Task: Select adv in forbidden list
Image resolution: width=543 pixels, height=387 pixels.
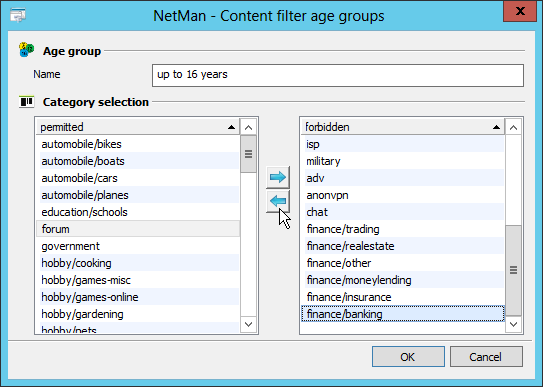Action: tap(403, 178)
